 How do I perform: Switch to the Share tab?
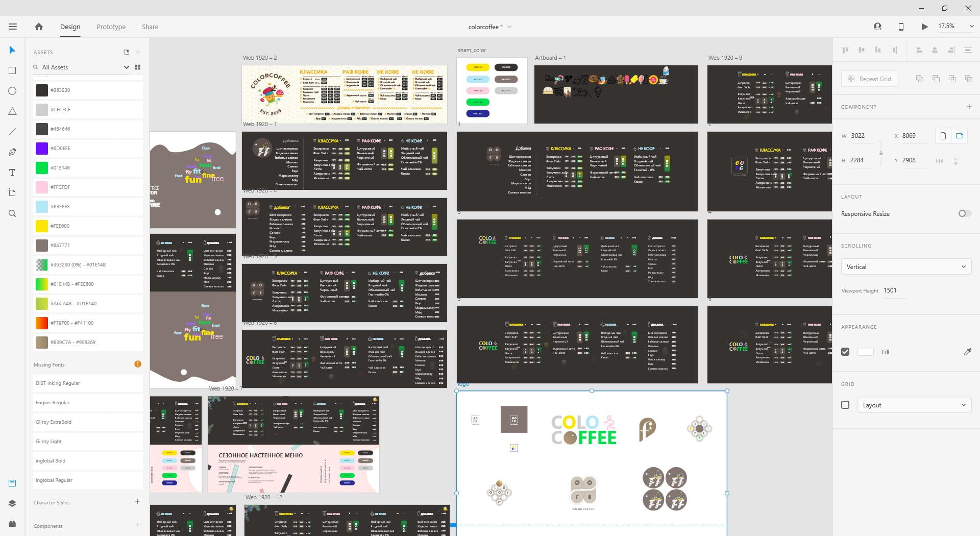pos(150,27)
